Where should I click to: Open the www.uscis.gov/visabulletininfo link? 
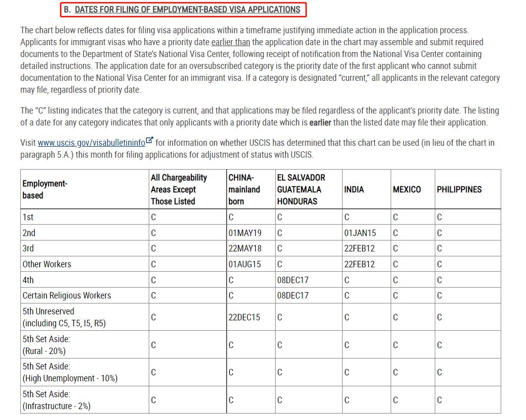[91, 143]
